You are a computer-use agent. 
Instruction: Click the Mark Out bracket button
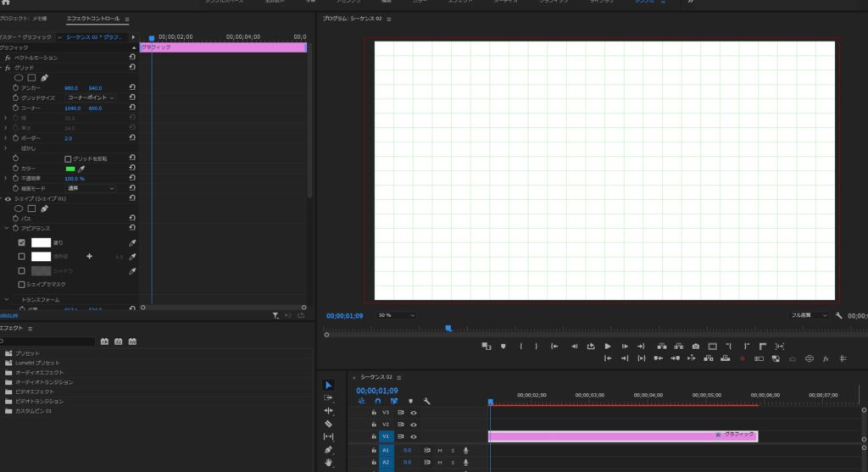(x=536, y=347)
